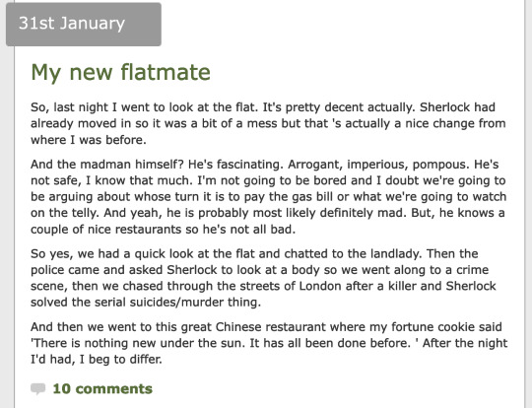532x408 pixels.
Task: Open the My new flatmate post title
Action: (x=120, y=72)
